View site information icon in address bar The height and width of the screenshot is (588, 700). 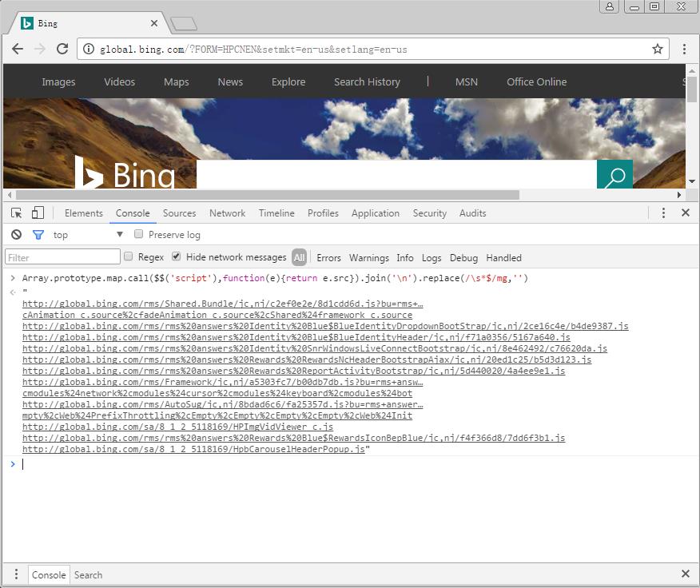point(89,49)
